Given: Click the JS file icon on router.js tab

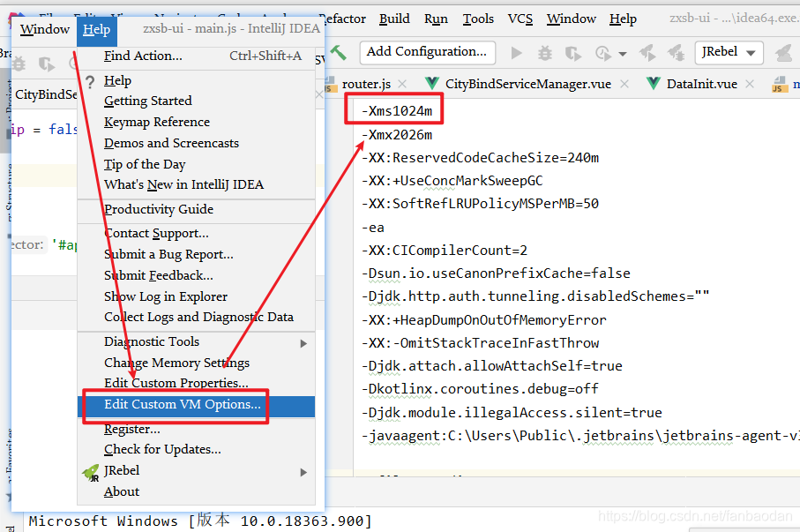Looking at the screenshot, I should coord(330,84).
